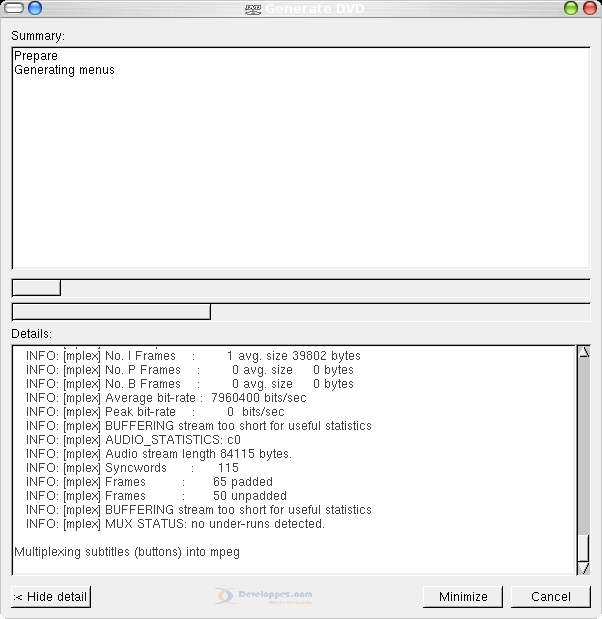The height and width of the screenshot is (619, 602).
Task: Click the 'Audio stream length' log line
Action: (159, 454)
